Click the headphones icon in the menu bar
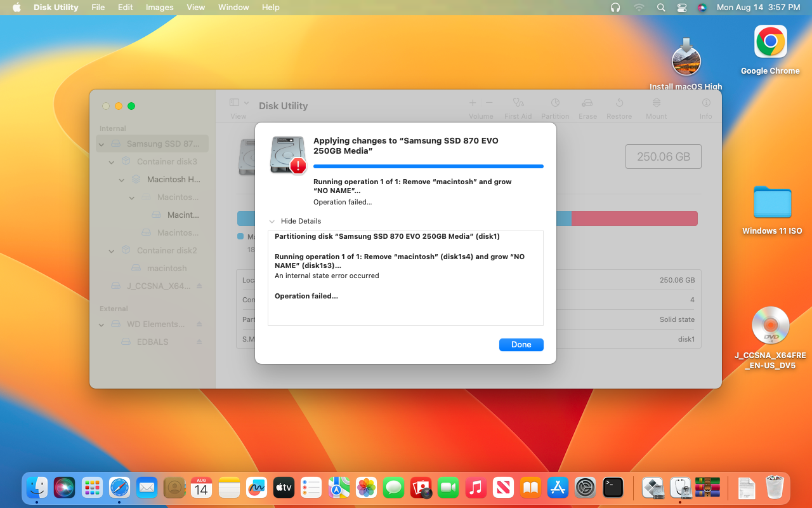 615,8
